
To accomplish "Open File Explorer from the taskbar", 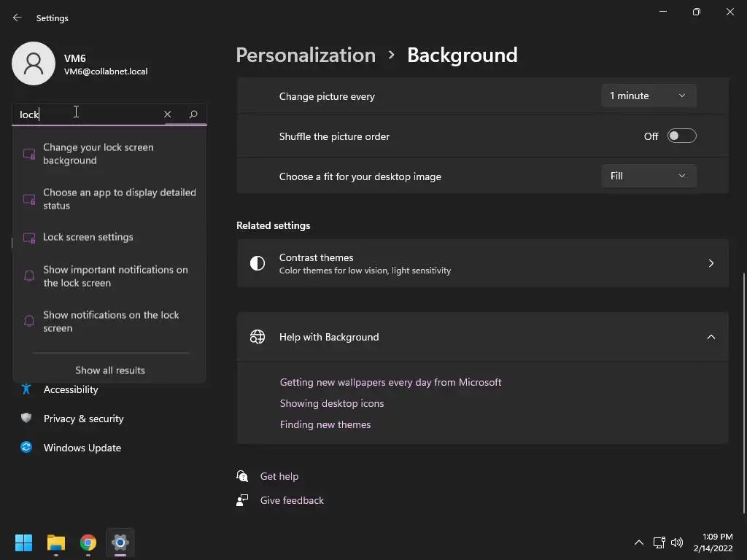I will tap(56, 542).
